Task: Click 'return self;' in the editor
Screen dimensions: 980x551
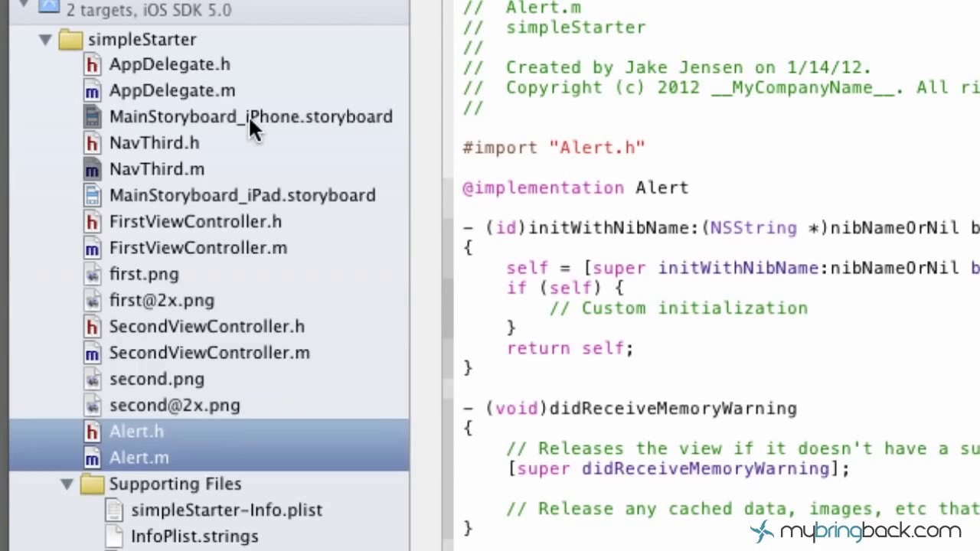Action: coord(570,349)
